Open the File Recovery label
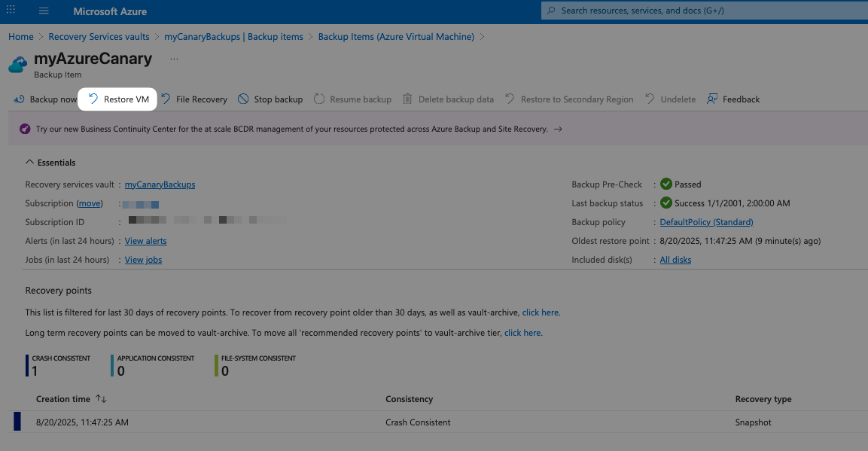 click(x=202, y=99)
